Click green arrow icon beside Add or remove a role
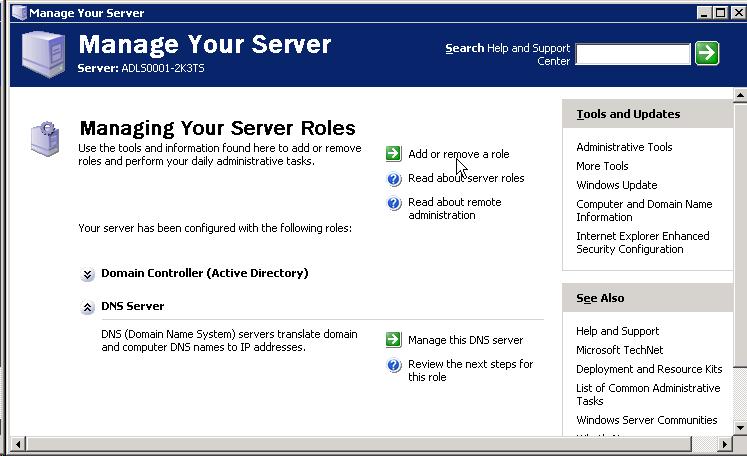747x456 pixels. tap(394, 154)
